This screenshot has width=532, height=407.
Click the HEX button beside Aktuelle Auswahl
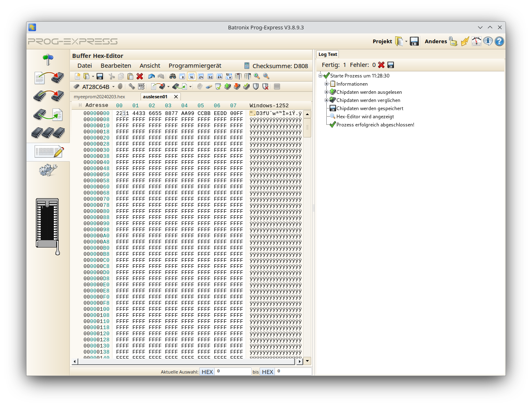coord(207,372)
